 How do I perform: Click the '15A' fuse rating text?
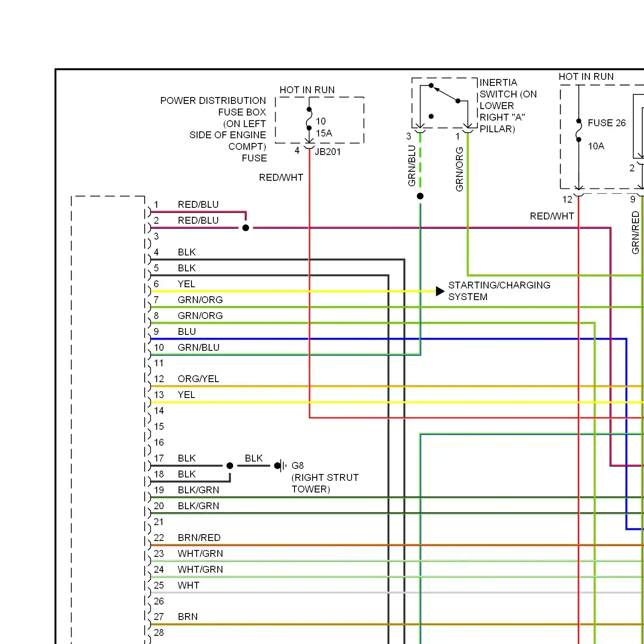click(324, 133)
